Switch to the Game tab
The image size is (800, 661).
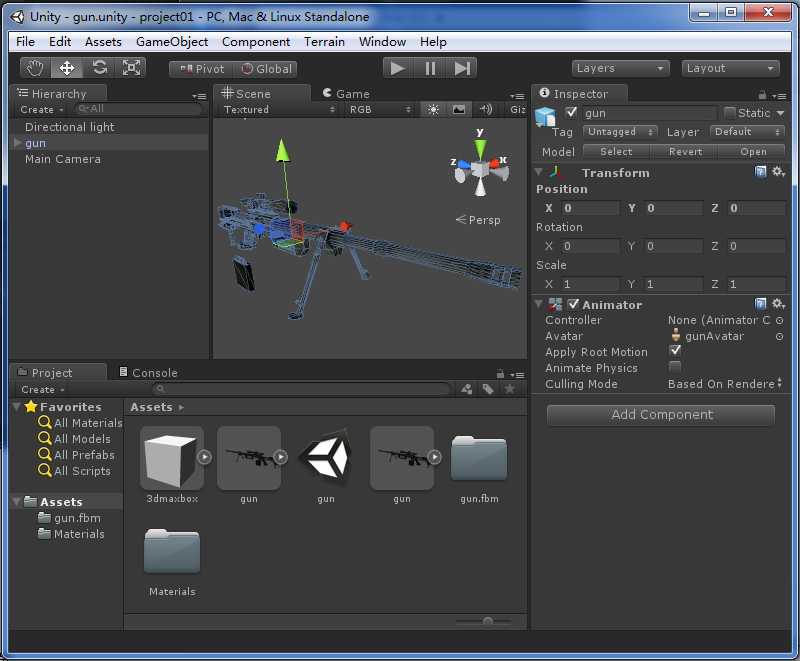pyautogui.click(x=346, y=94)
